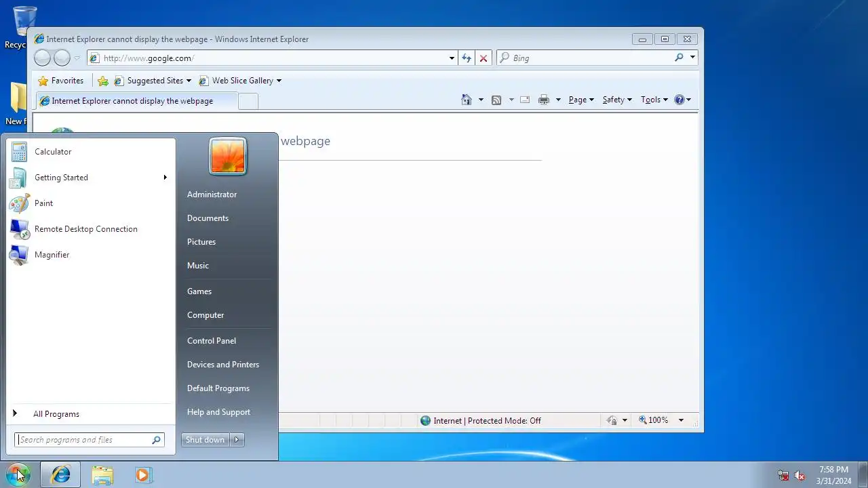Start the Magnifier program

coord(90,255)
